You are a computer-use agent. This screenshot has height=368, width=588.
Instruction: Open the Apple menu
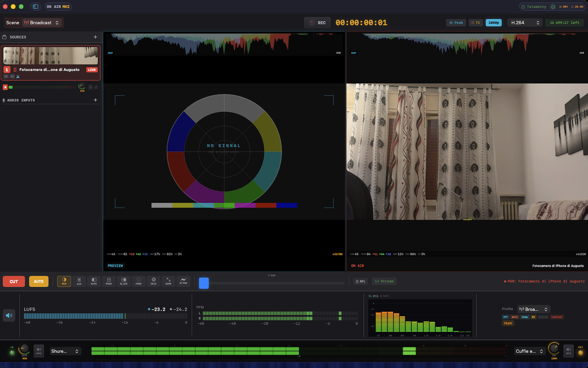(5, 7)
